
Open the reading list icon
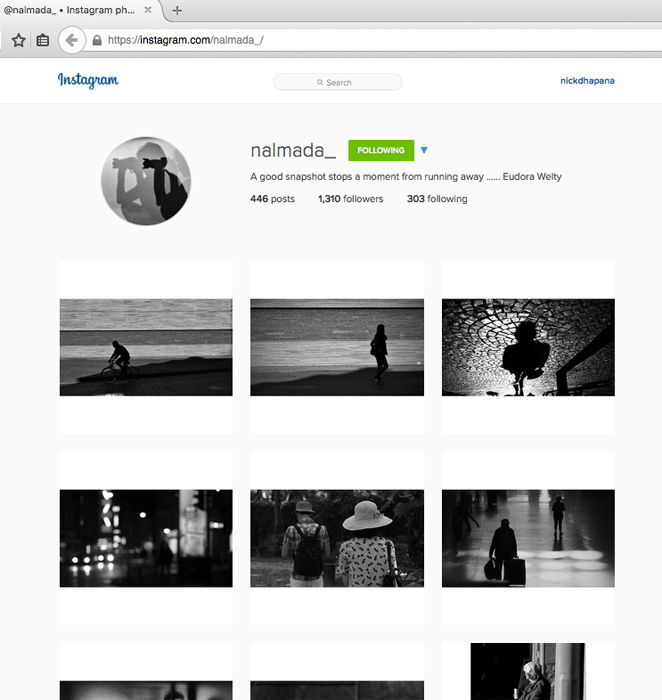[x=43, y=40]
